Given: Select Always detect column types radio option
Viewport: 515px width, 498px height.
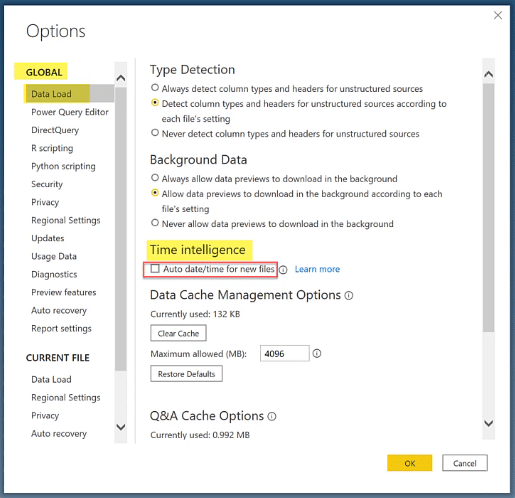Looking at the screenshot, I should [x=155, y=88].
